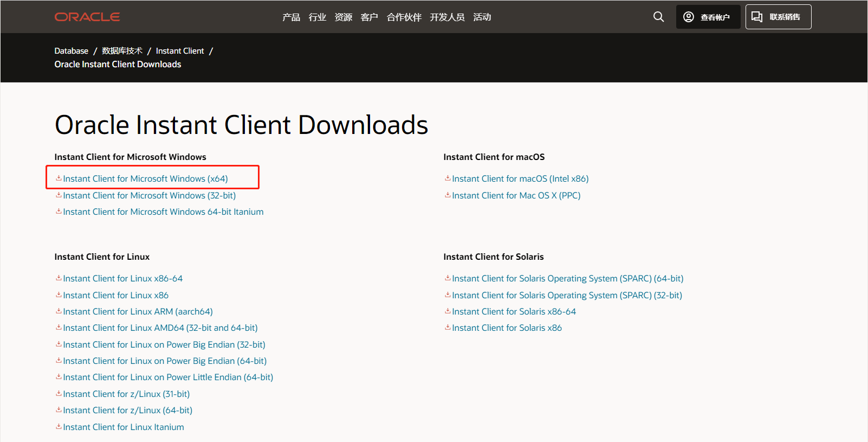Select the Instant Client for Linux heading

point(102,257)
